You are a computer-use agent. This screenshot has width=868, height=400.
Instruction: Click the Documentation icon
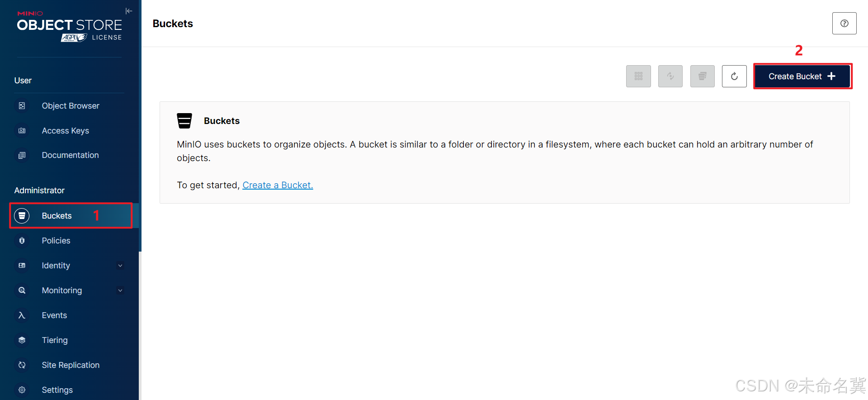[x=22, y=155]
